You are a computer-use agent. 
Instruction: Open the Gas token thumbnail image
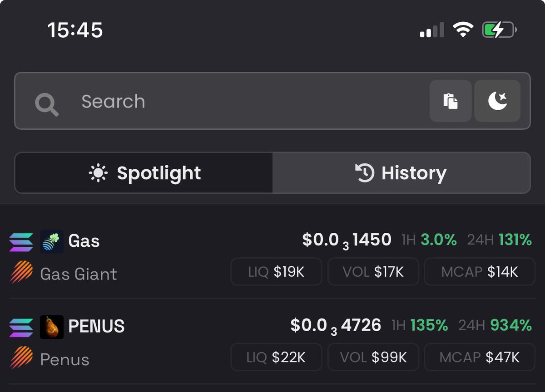click(51, 241)
